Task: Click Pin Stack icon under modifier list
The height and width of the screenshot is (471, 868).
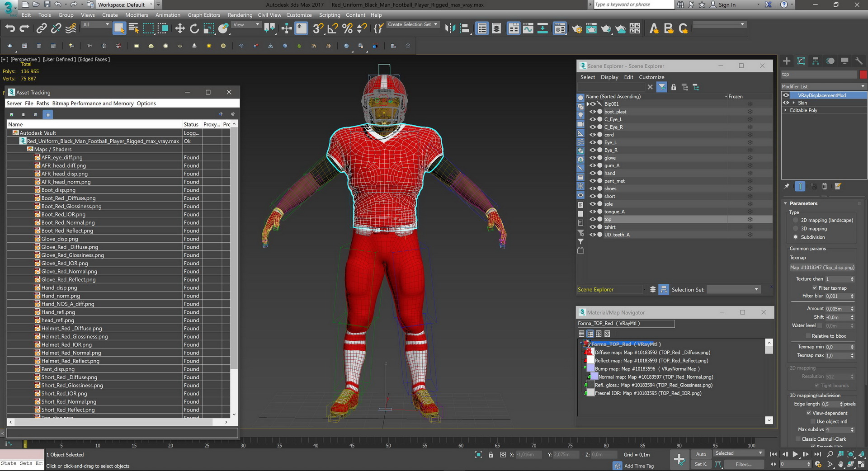Action: click(787, 186)
